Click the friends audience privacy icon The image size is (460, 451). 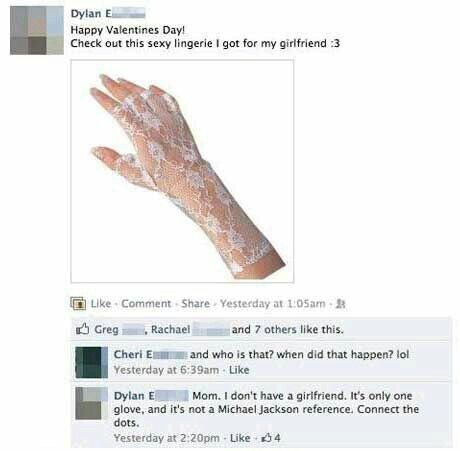point(340,304)
